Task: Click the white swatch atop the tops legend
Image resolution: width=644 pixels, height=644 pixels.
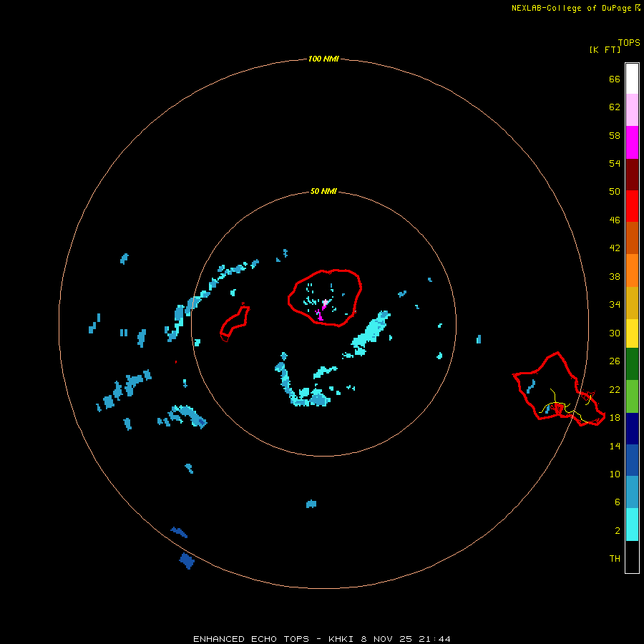Action: click(632, 79)
